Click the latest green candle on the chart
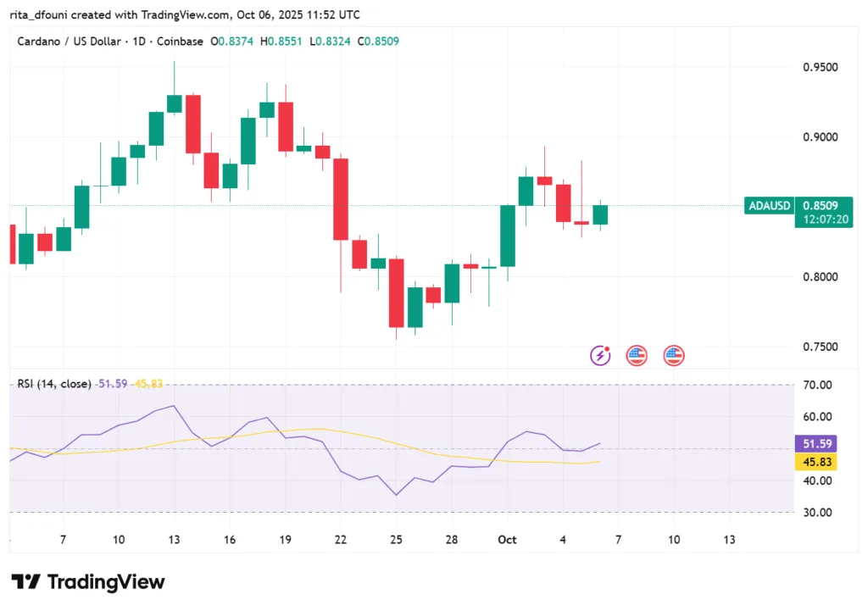 (600, 214)
